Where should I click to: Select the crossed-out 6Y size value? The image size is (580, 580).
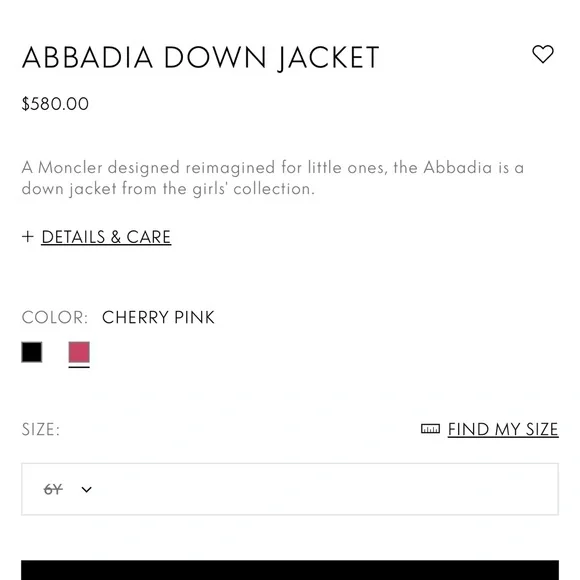[53, 489]
